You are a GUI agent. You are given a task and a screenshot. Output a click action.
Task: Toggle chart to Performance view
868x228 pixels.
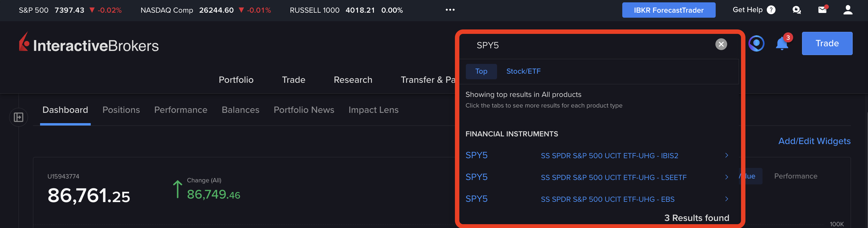796,176
